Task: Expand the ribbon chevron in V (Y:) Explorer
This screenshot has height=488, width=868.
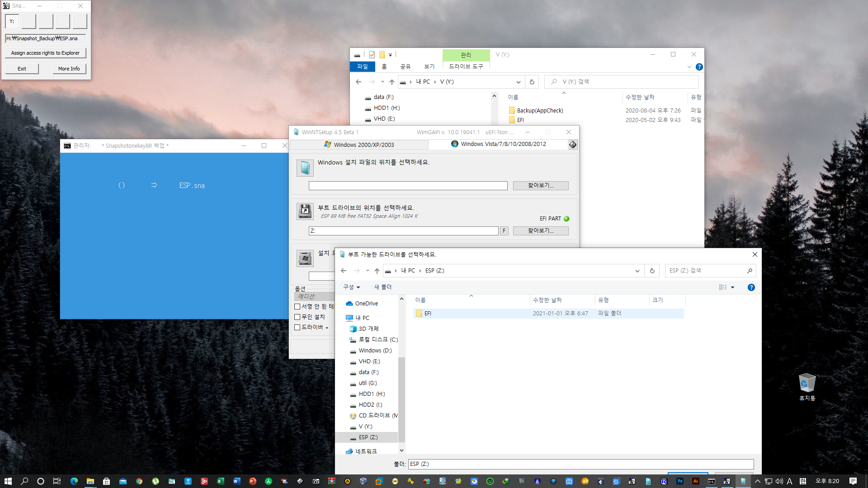Action: pyautogui.click(x=689, y=67)
